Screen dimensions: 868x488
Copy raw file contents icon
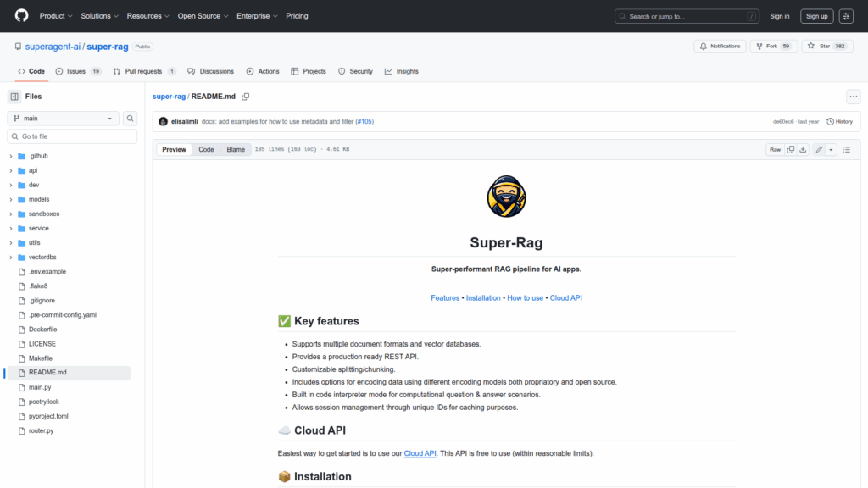click(790, 149)
